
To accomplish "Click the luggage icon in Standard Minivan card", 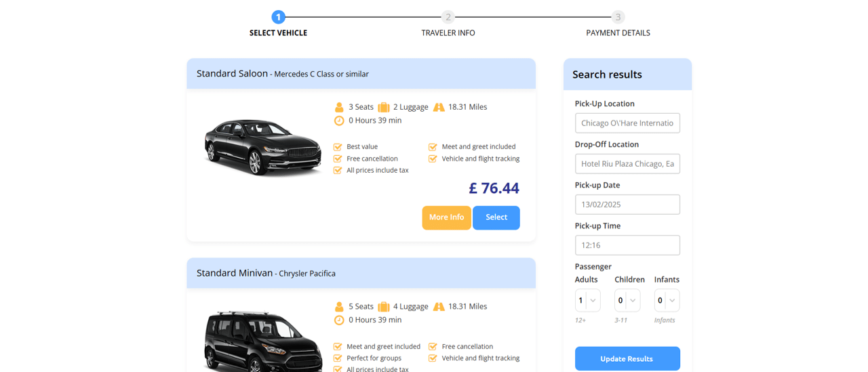I will [384, 306].
